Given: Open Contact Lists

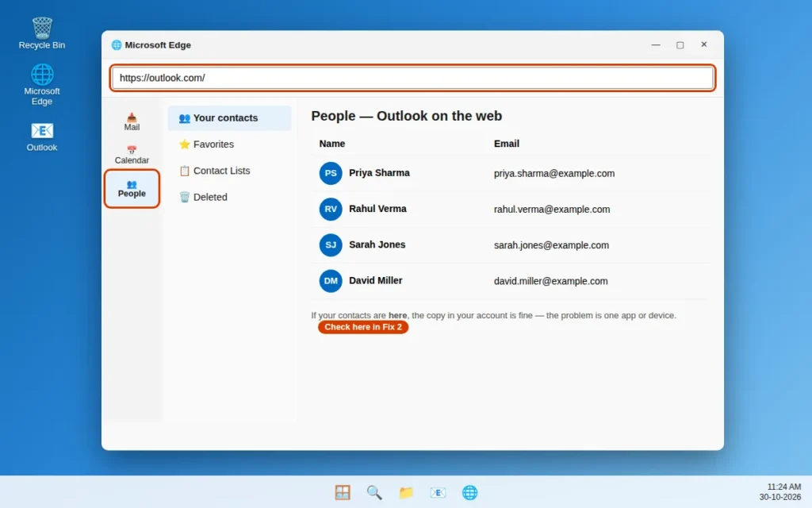Looking at the screenshot, I should [229, 171].
